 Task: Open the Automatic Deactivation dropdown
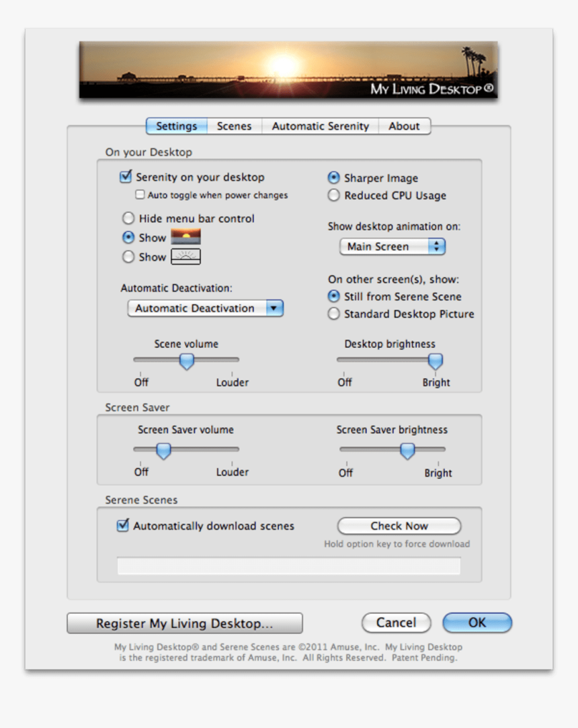pos(206,308)
